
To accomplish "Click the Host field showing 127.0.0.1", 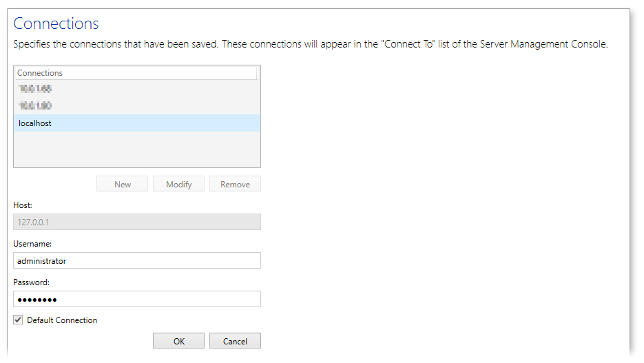I will point(136,222).
